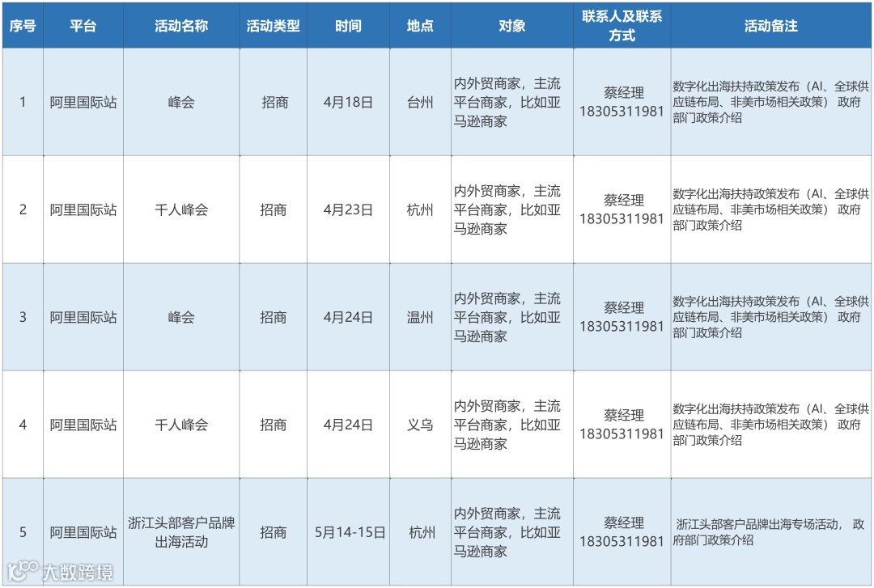Viewport: 874px width, 588px height.
Task: Select the 阿里国际站 cell in row 3
Action: (83, 317)
